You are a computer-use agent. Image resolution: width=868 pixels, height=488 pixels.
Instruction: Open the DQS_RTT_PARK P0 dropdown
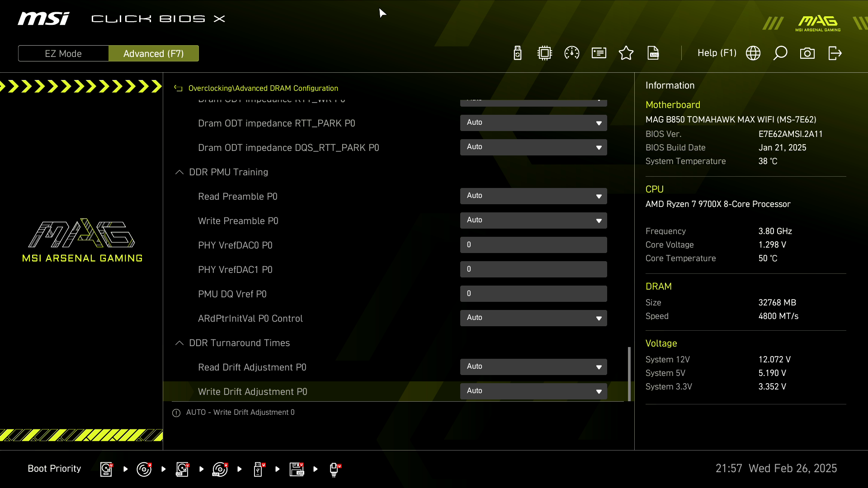click(533, 147)
